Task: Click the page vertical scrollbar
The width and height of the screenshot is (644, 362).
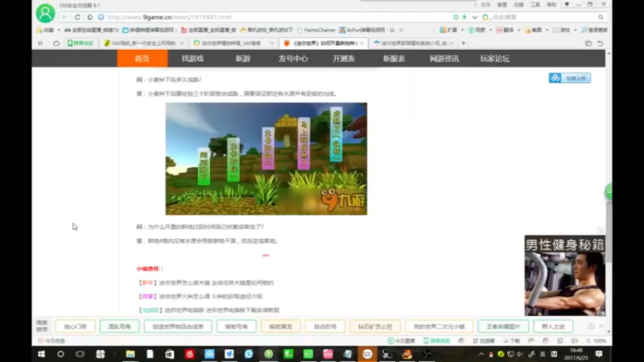Action: (x=609, y=232)
